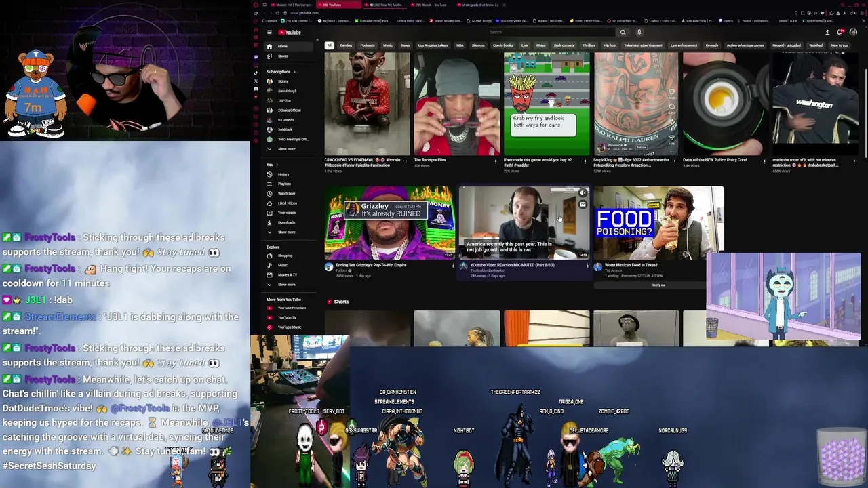Open the SAMMI Bridge bookmark
The image size is (868, 488).
(x=481, y=21)
